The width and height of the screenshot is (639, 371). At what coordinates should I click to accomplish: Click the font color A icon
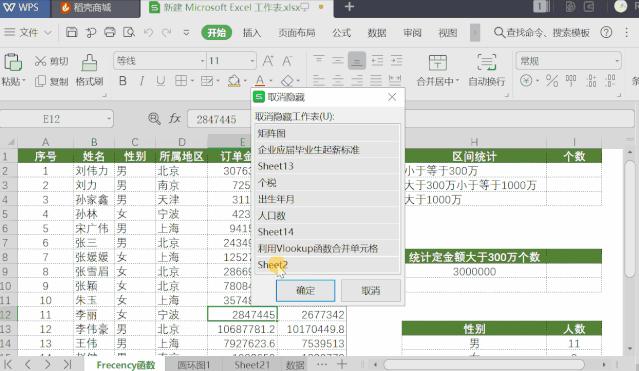pos(260,81)
